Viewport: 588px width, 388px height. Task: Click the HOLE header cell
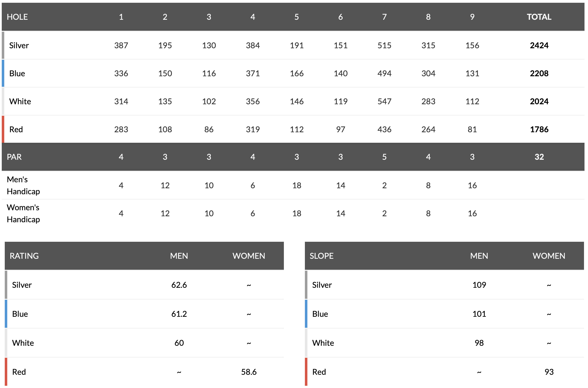pyautogui.click(x=17, y=17)
